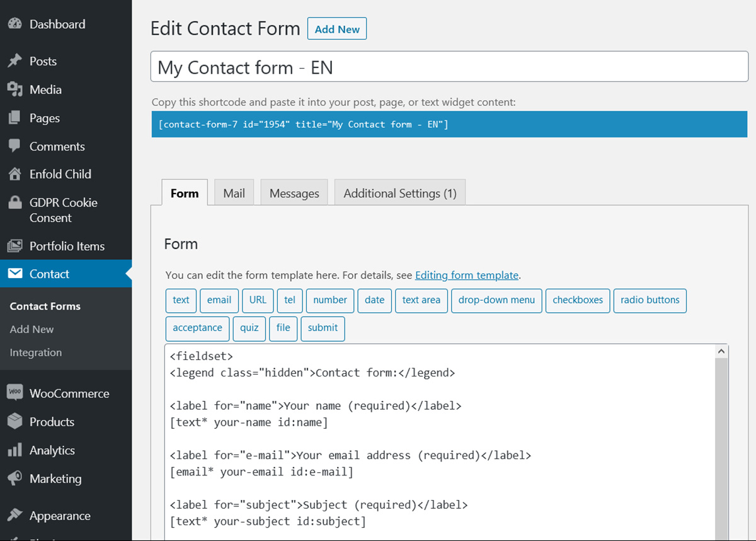
Task: Click the Portfolio Items icon
Action: (x=14, y=246)
